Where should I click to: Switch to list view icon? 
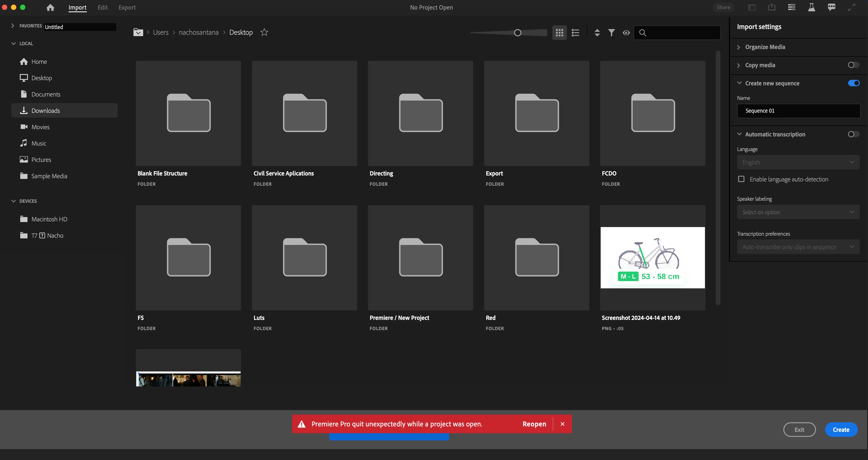[x=575, y=33]
